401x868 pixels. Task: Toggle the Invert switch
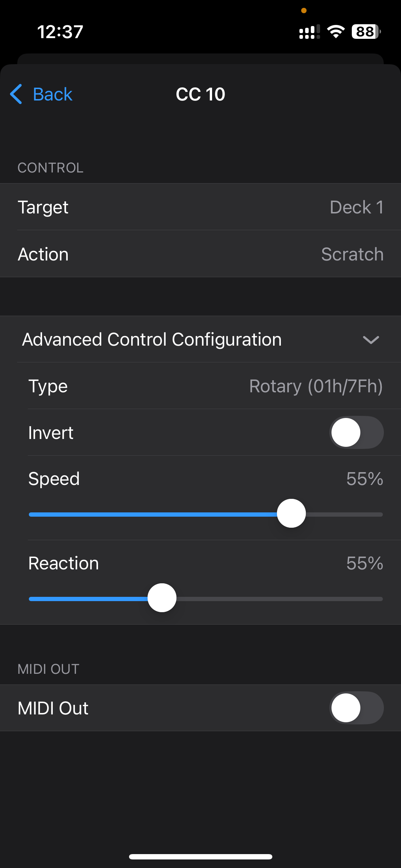tap(356, 432)
